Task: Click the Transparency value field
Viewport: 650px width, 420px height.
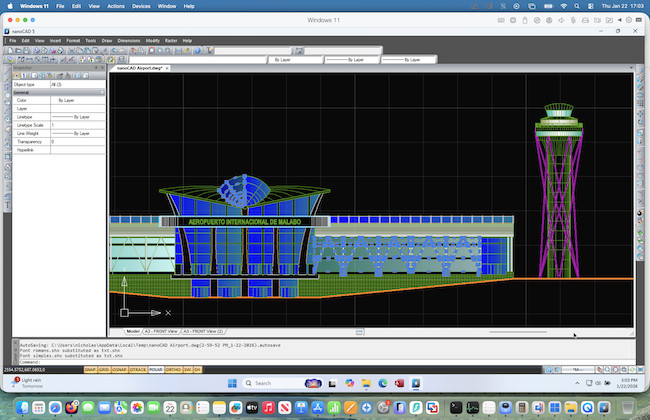Action: click(x=78, y=142)
